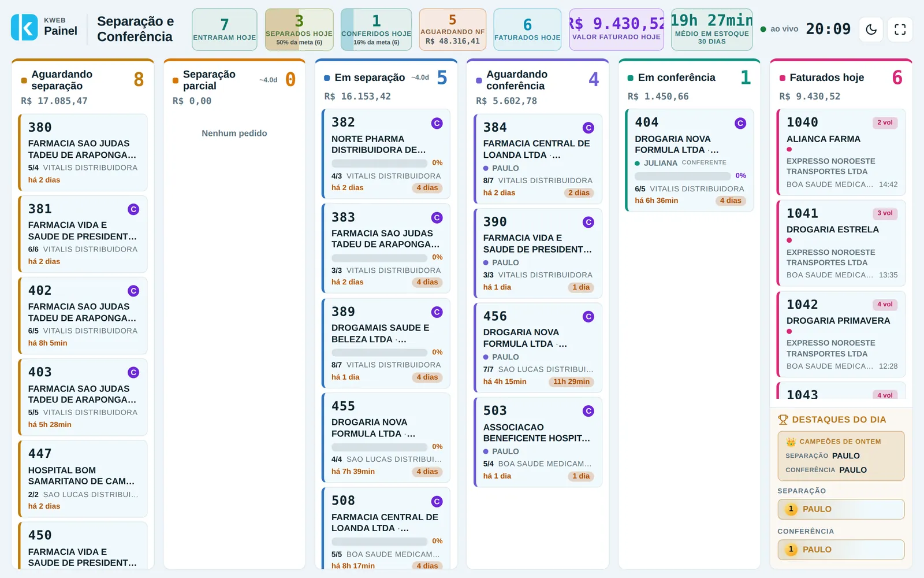Click purple C badge on order 403
924x578 pixels.
pos(133,373)
